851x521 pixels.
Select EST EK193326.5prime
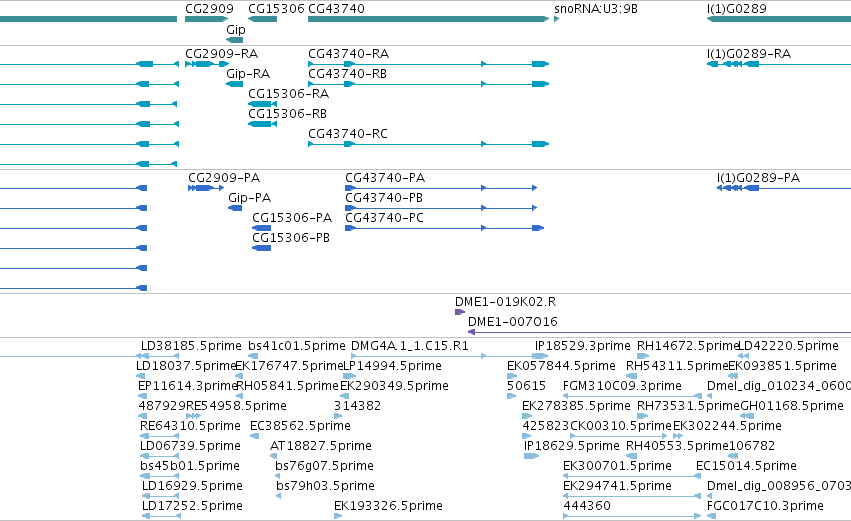pos(388,506)
